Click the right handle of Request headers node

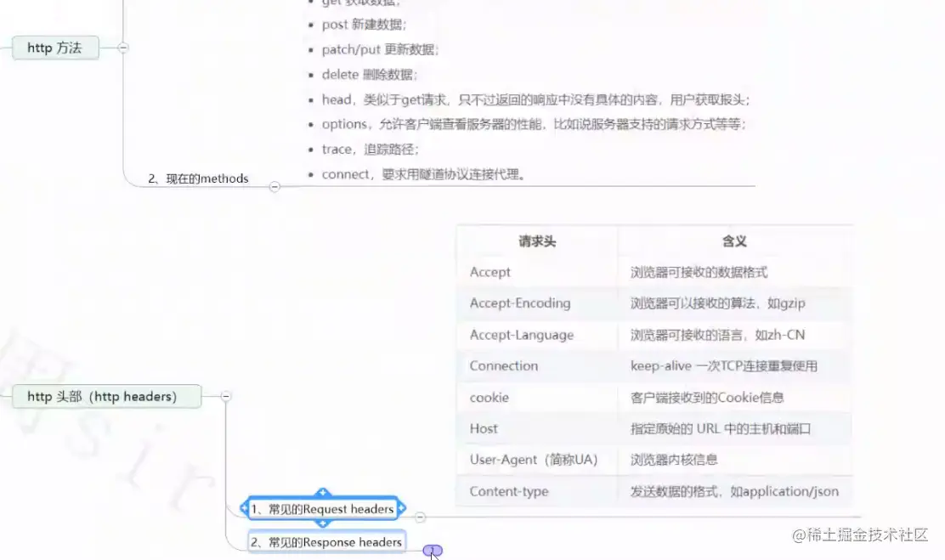coord(402,509)
